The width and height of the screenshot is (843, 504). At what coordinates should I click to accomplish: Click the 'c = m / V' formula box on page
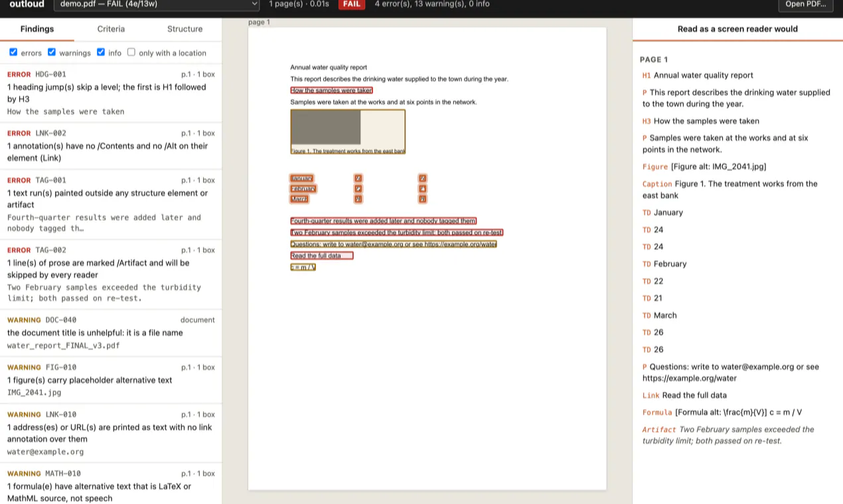tap(303, 267)
